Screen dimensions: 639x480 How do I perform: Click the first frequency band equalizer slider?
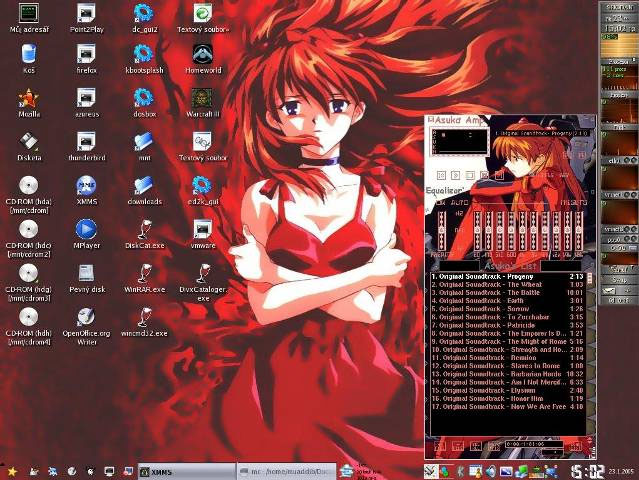(x=477, y=231)
